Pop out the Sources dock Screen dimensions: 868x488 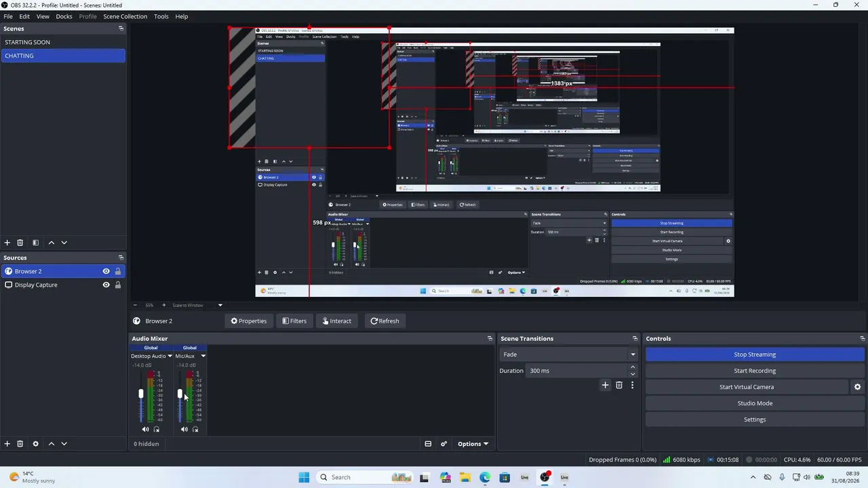point(121,258)
